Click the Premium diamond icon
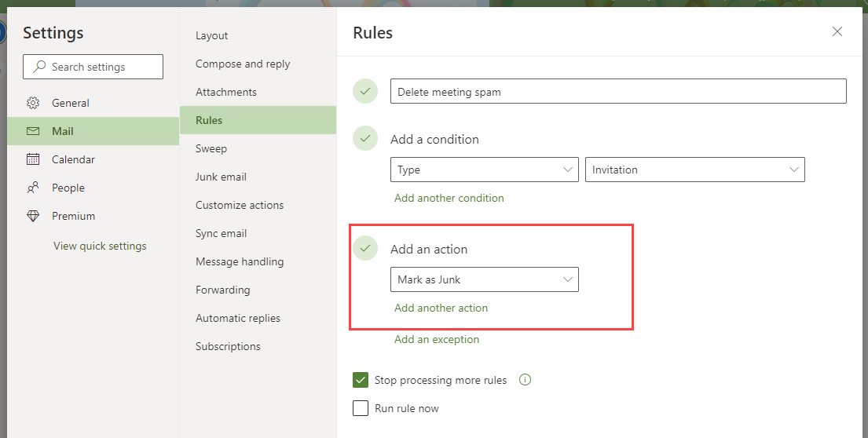 [33, 216]
